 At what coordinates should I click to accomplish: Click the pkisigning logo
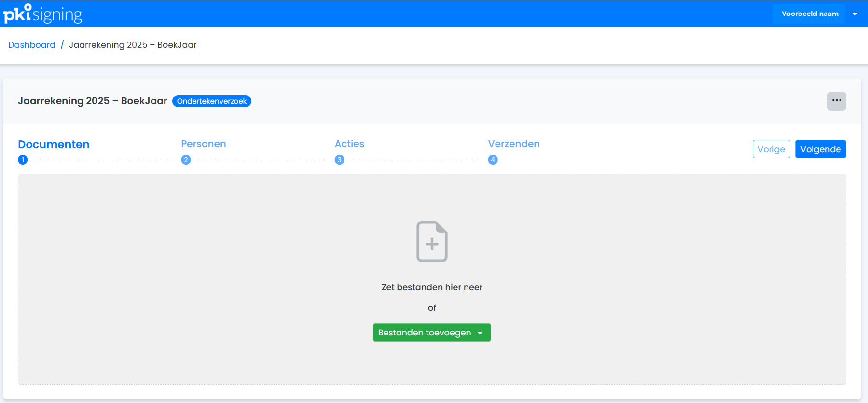point(42,14)
